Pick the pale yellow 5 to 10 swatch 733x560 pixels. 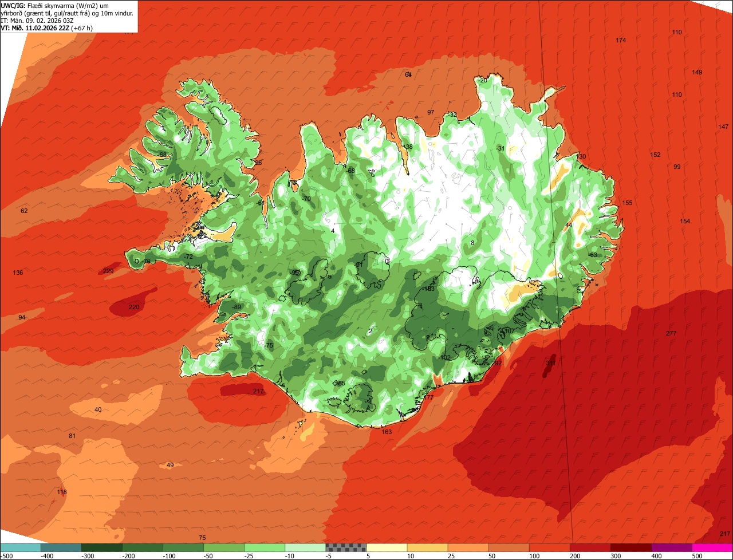click(387, 547)
